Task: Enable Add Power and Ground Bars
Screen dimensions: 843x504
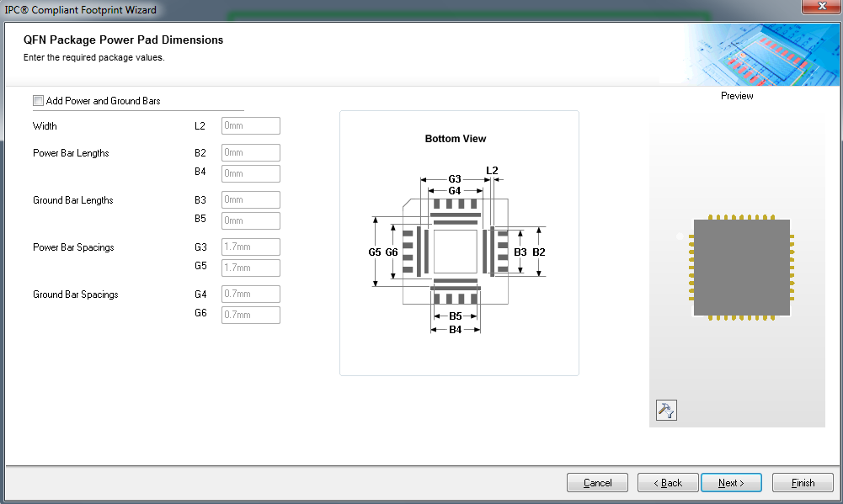Action: pos(38,101)
